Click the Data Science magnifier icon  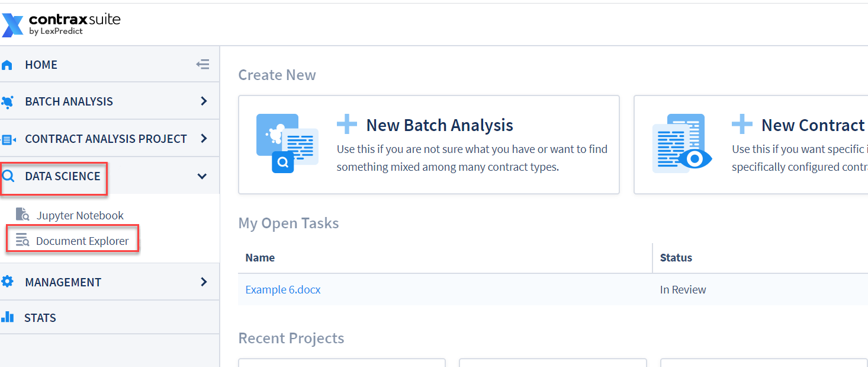(x=8, y=176)
